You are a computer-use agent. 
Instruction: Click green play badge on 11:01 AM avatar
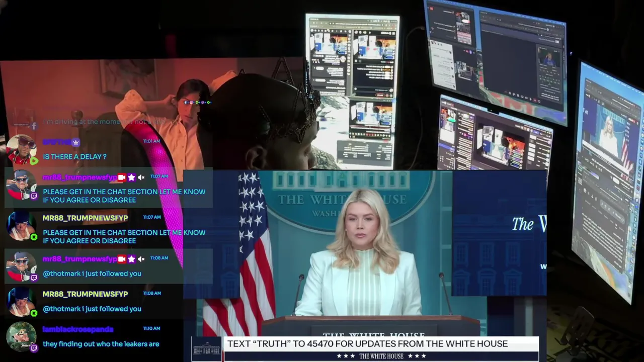(x=34, y=161)
